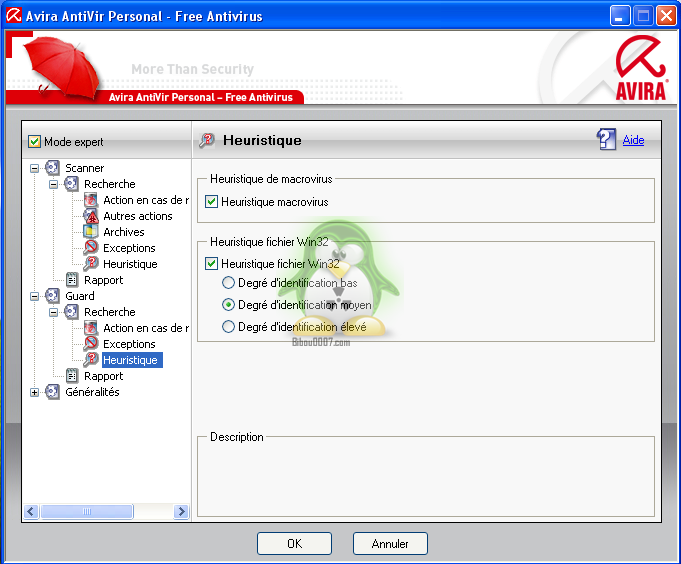Click the Aide help question-mark icon

606,139
